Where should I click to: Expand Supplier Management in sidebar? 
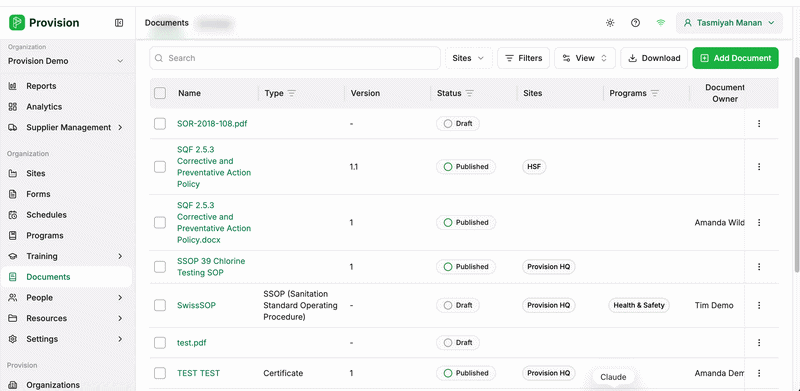point(120,128)
